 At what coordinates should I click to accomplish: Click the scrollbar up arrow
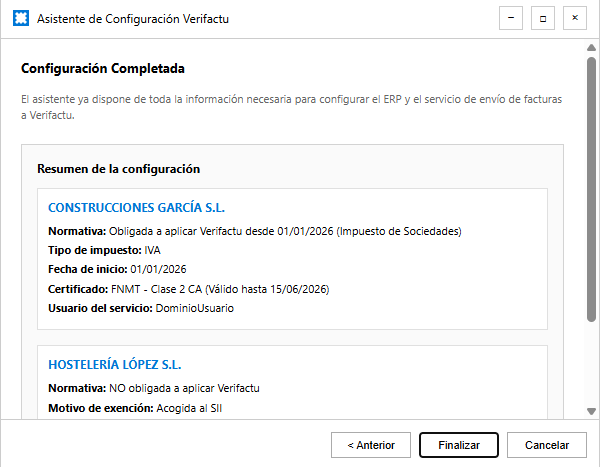click(x=591, y=48)
